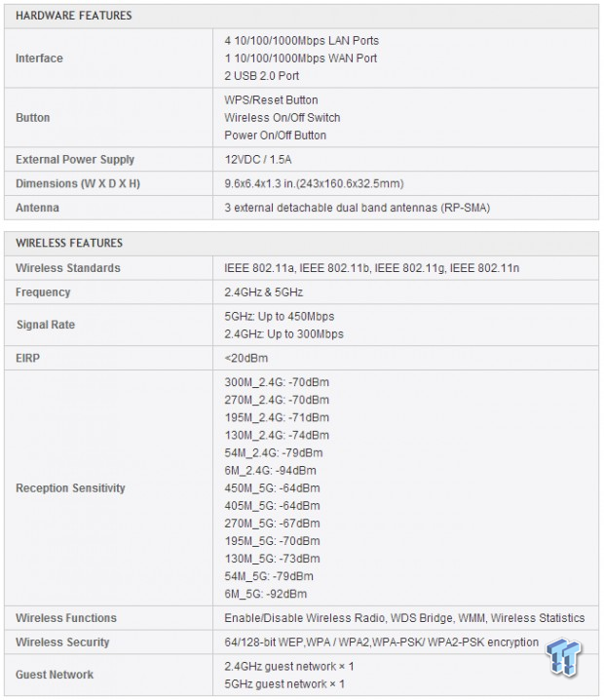Click the WIRELESS FEATURES header
604x700 pixels.
(x=69, y=244)
